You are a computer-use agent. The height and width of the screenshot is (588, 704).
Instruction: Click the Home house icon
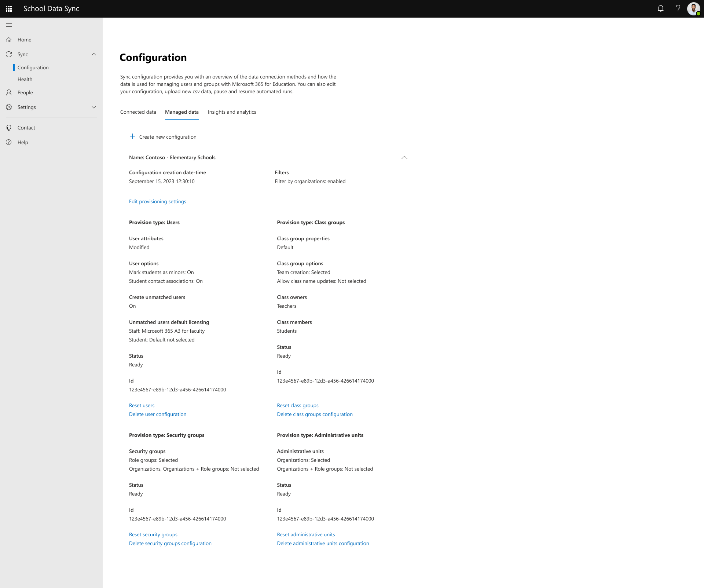[x=9, y=40]
